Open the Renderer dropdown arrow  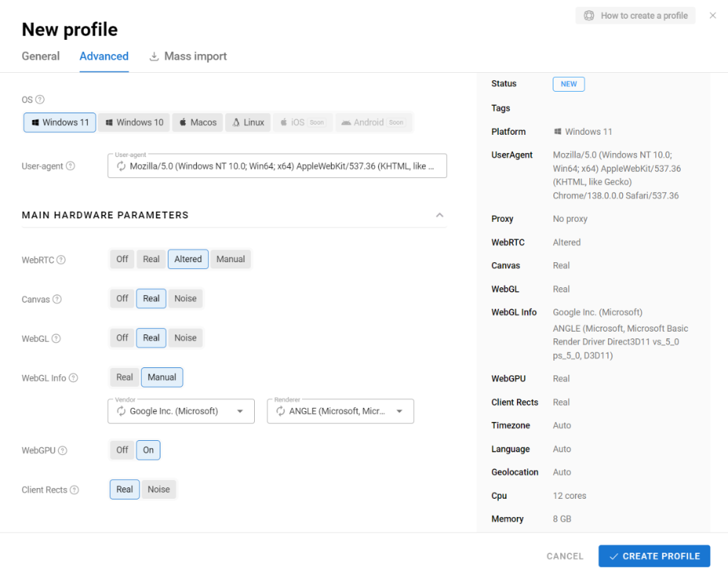(x=399, y=411)
